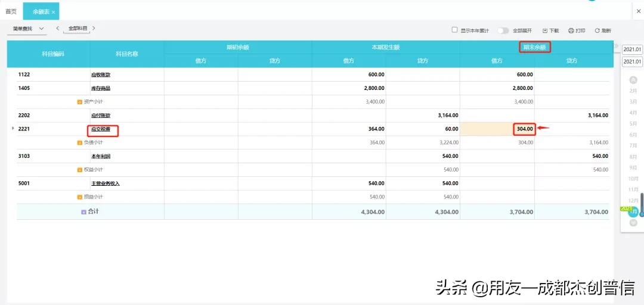Image resolution: width=644 pixels, height=305 pixels.
Task: Expand row 2221 with the triangle arrow
Action: 13,129
